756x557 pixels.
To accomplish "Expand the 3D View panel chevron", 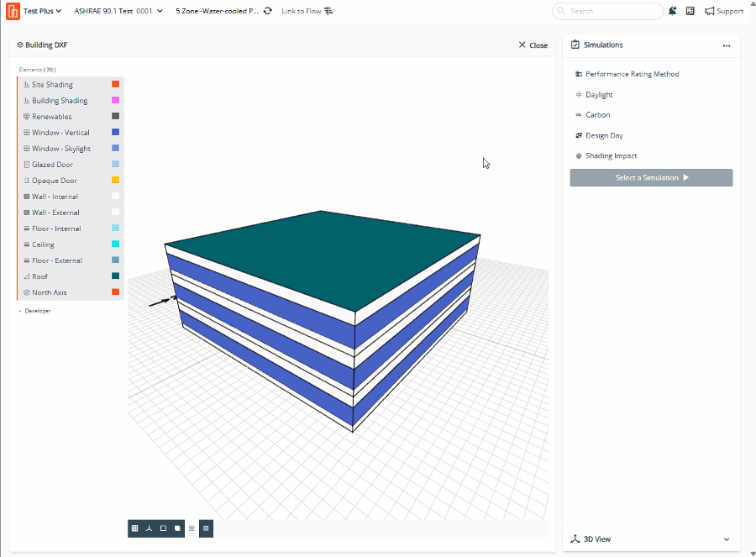I will click(726, 539).
